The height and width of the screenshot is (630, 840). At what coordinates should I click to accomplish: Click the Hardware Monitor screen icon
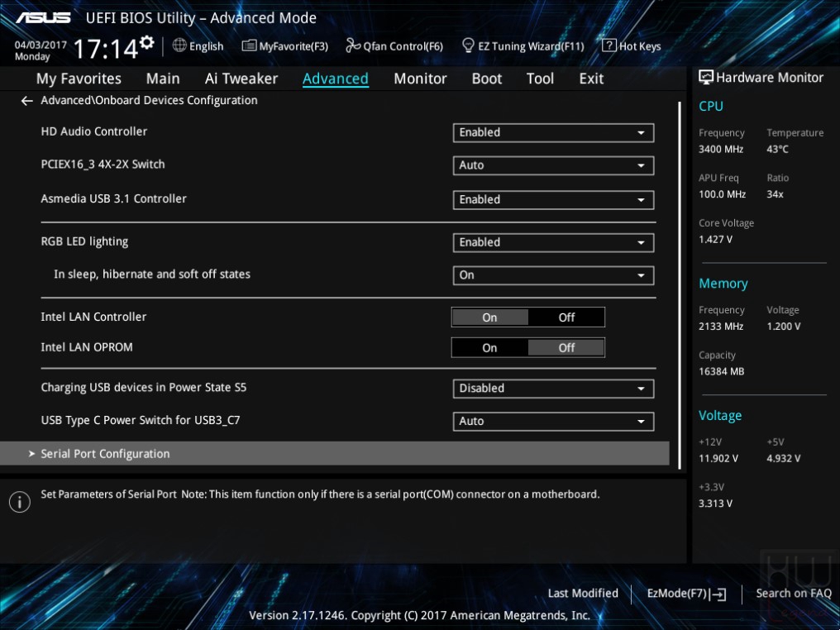pyautogui.click(x=706, y=78)
